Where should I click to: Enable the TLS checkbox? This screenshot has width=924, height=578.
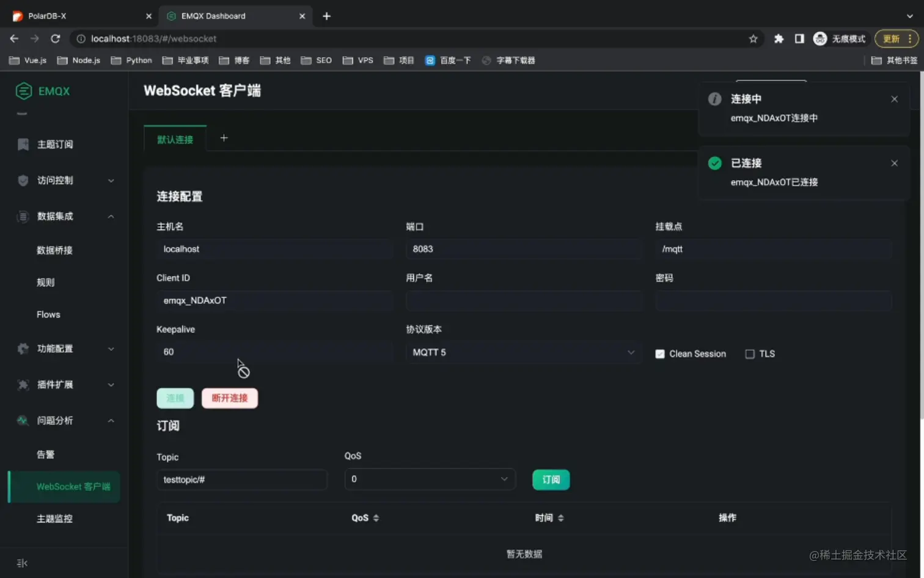click(x=750, y=354)
